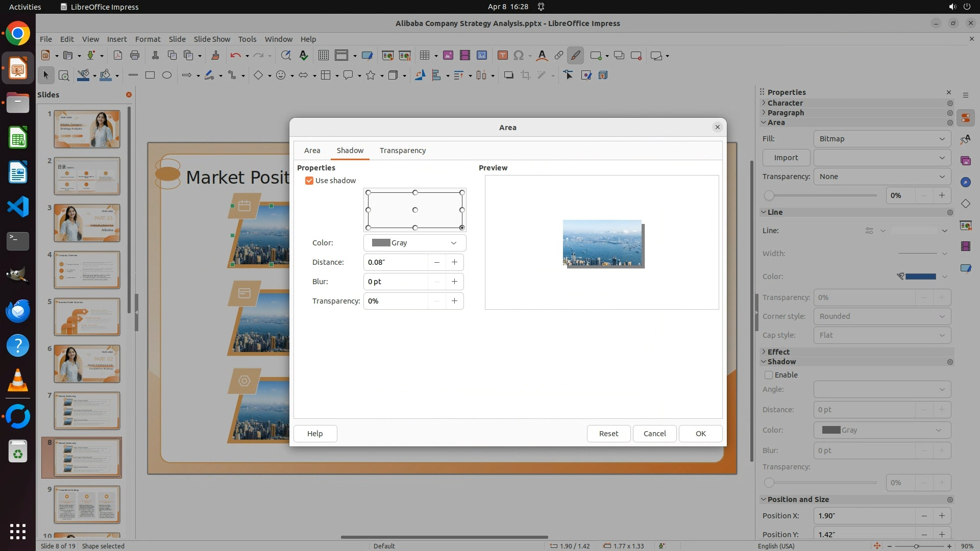Uncheck the Use shadow checkbox

pyautogui.click(x=309, y=181)
